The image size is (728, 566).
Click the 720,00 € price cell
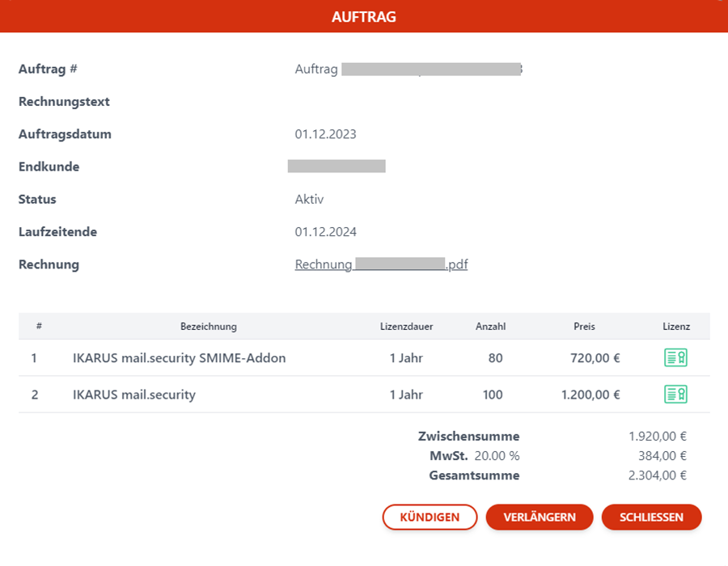pyautogui.click(x=595, y=358)
